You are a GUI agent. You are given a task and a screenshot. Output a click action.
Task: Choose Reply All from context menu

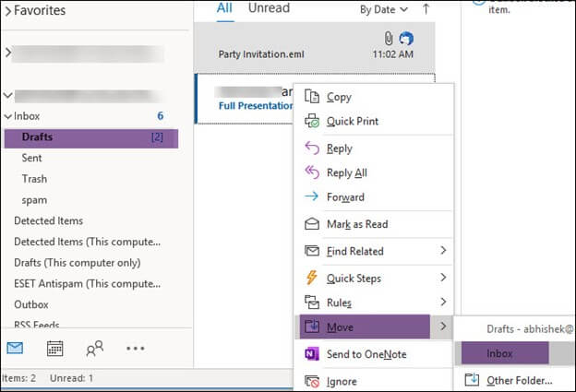click(374, 172)
